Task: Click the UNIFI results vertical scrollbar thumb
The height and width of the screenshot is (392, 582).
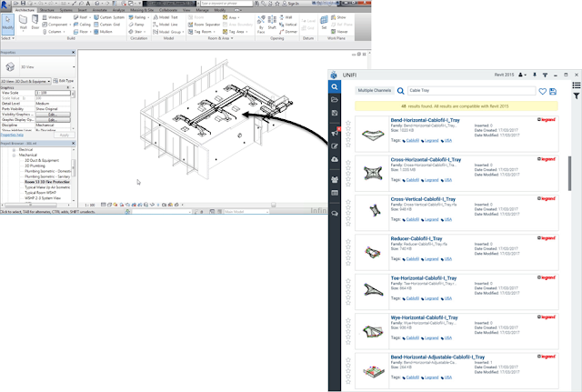Action: coord(570,174)
